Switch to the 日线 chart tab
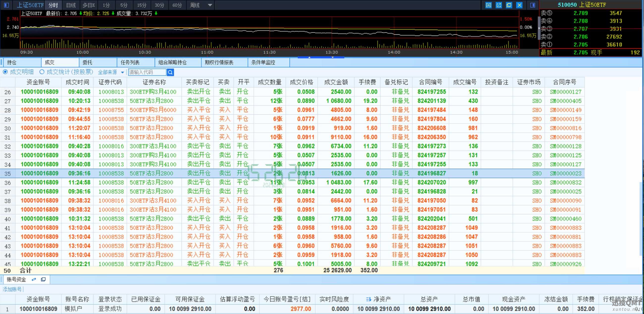The width and height of the screenshot is (644, 314). point(71,5)
